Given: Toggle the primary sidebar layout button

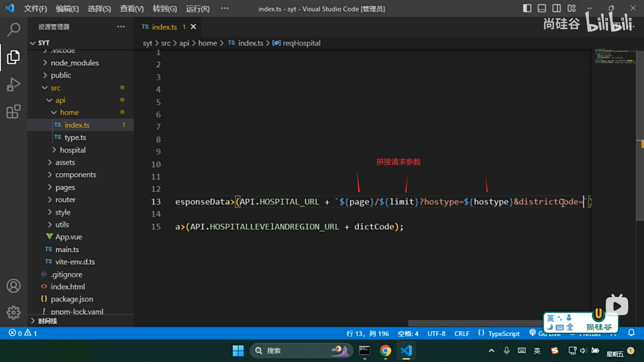Looking at the screenshot, I should [527, 8].
